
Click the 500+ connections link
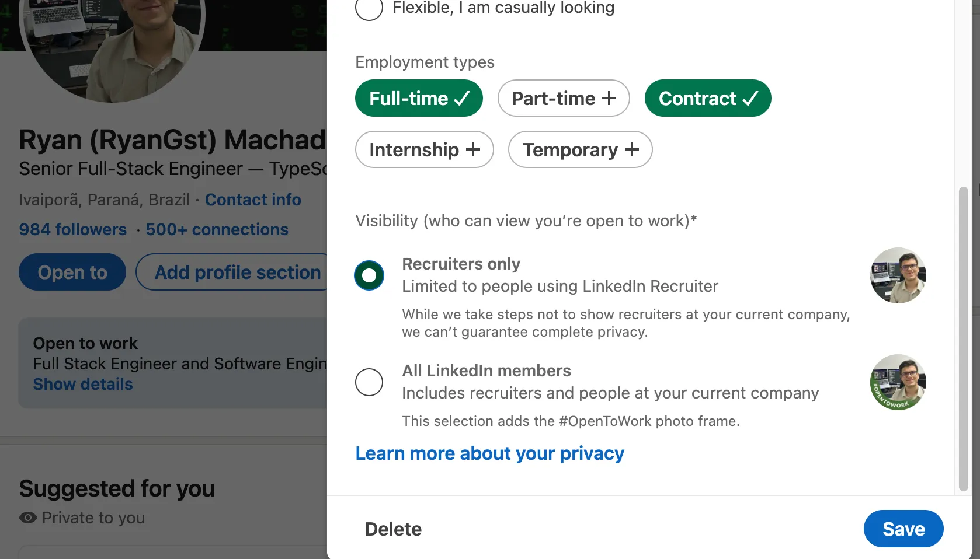[x=217, y=229]
